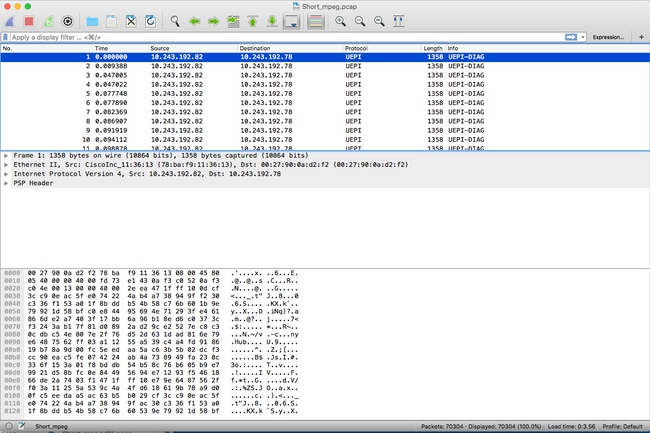This screenshot has width=650, height=433.
Task: Select packet with time 0.082369
Action: click(325, 112)
